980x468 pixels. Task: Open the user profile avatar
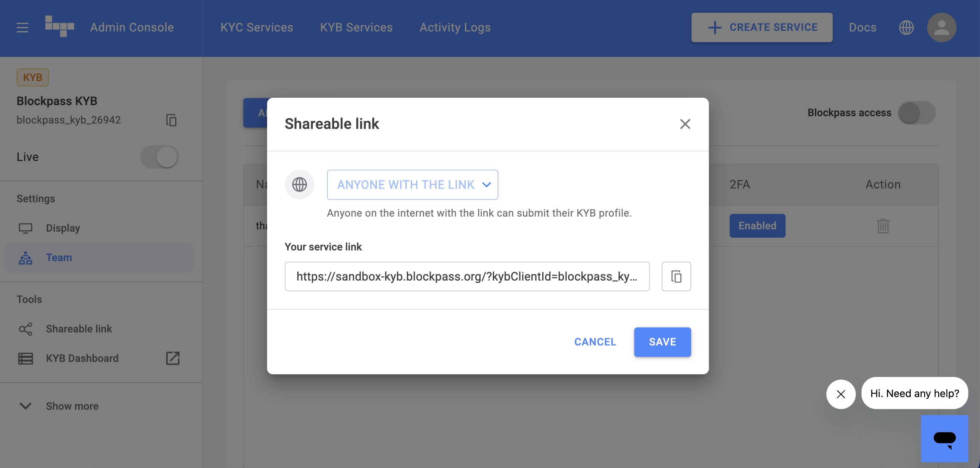pos(941,27)
